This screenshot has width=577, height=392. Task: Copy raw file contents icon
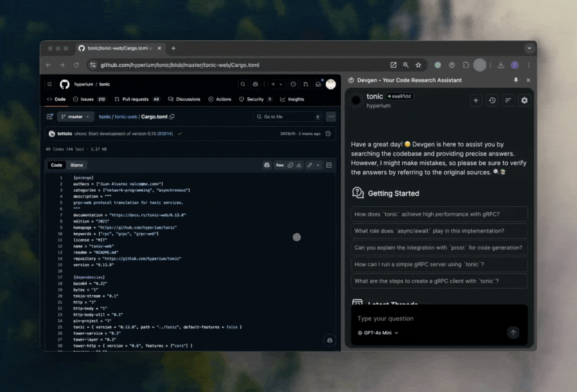tap(290, 165)
